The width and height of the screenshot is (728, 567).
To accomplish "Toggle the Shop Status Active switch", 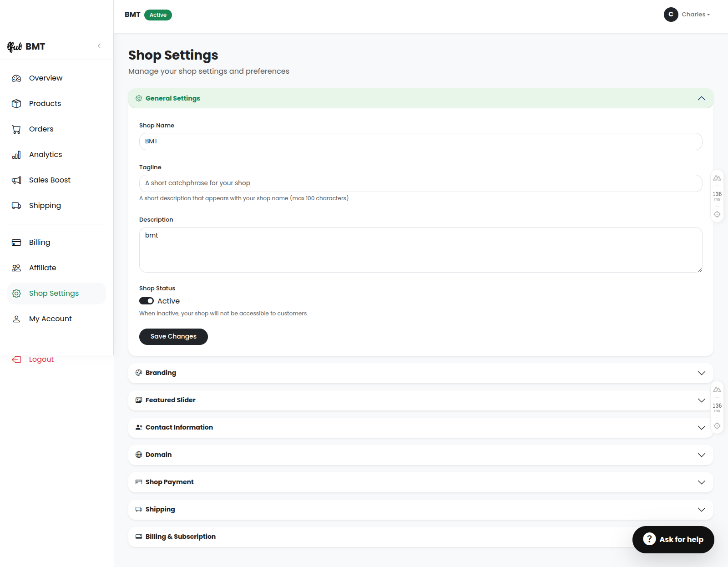I will pyautogui.click(x=147, y=301).
